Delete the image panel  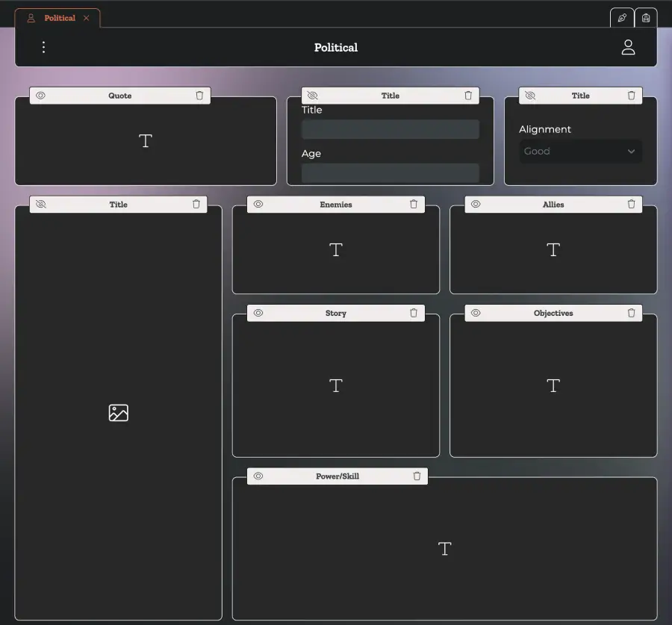coord(196,204)
